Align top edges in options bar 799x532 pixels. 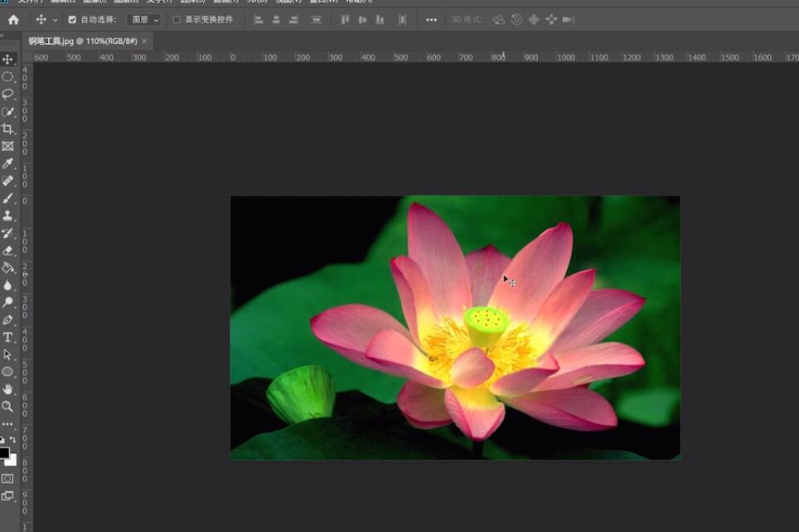point(345,20)
